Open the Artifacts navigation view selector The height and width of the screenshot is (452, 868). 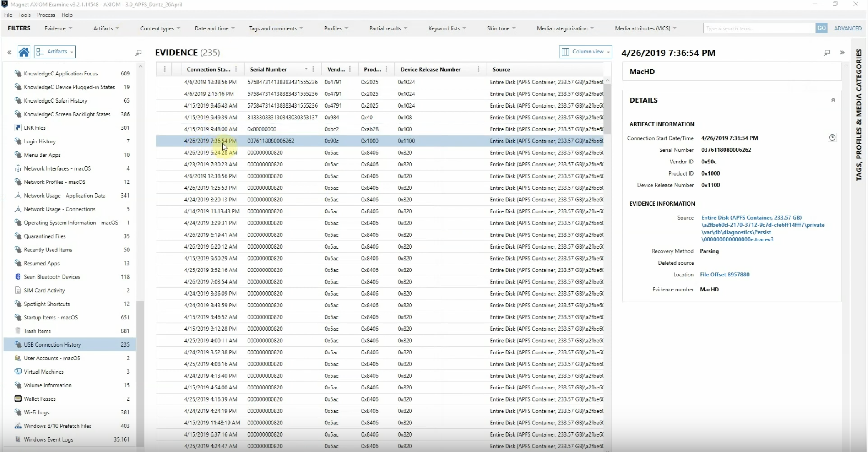click(55, 52)
